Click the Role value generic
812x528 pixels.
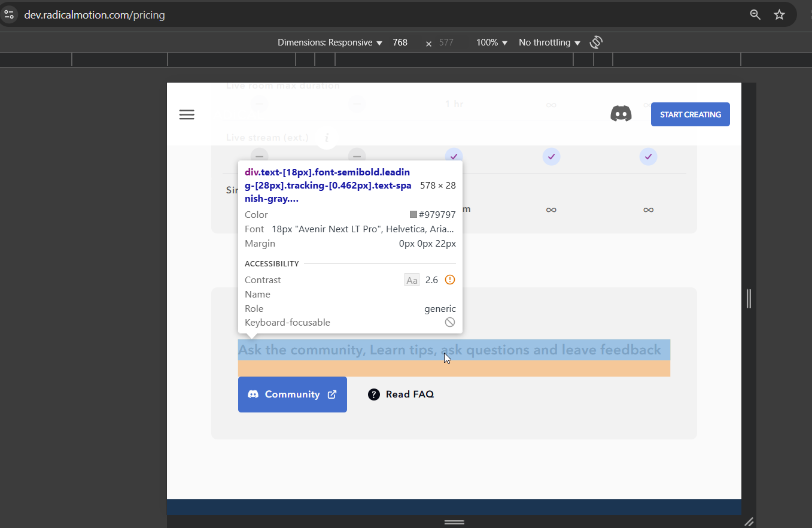point(440,309)
